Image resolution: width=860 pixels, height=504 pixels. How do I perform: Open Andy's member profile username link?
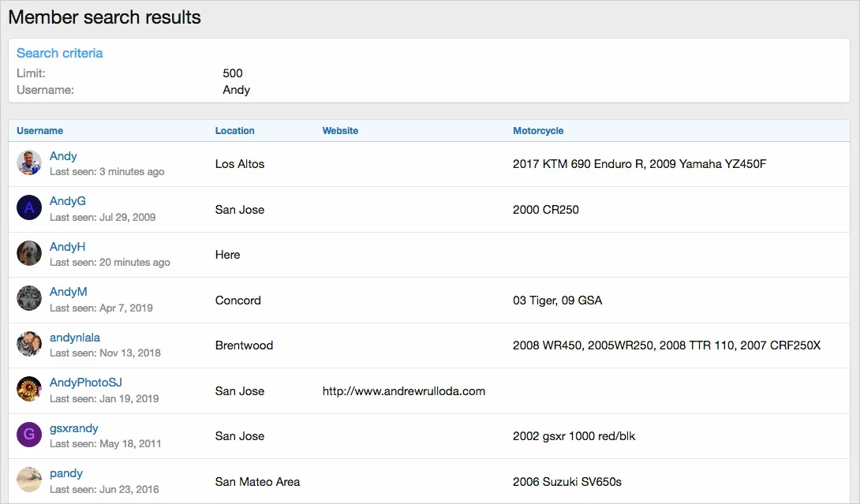click(63, 156)
